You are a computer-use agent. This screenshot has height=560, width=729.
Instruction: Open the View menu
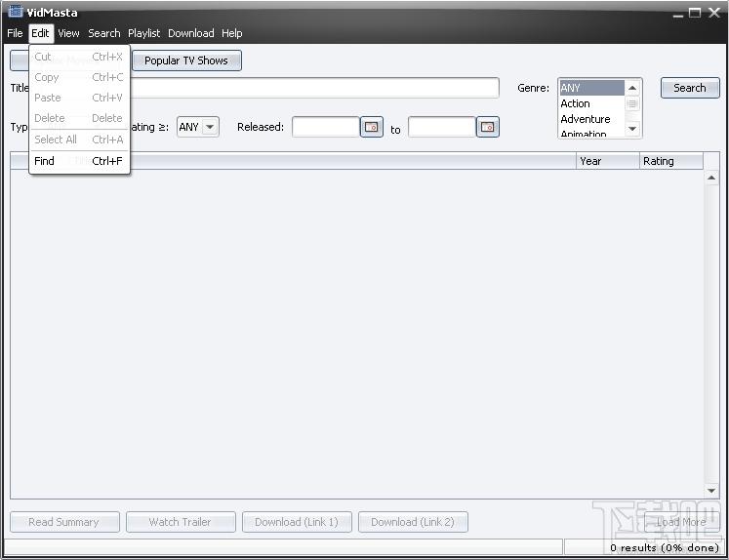coord(68,33)
